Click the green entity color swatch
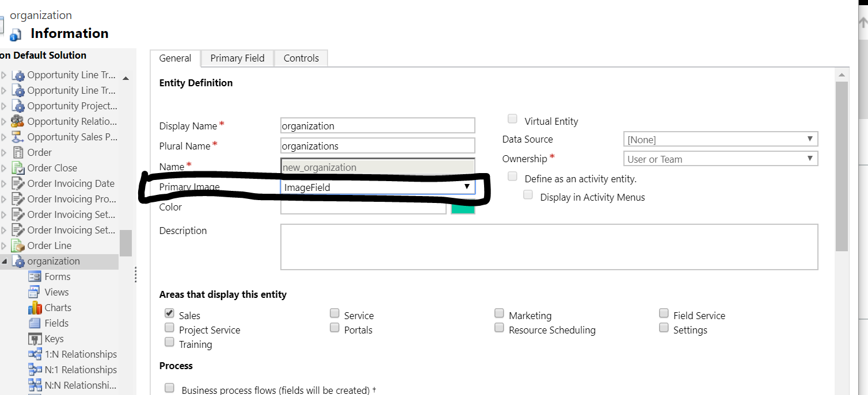 (463, 208)
